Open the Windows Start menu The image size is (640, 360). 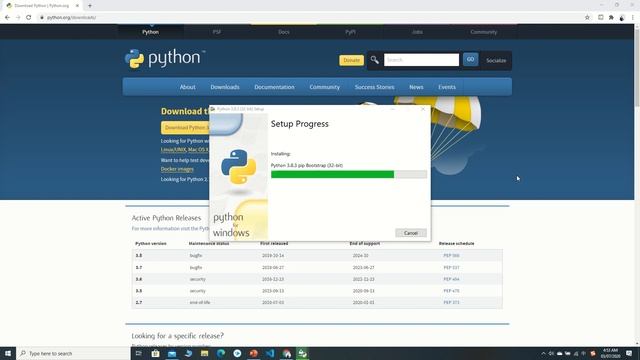click(8, 353)
